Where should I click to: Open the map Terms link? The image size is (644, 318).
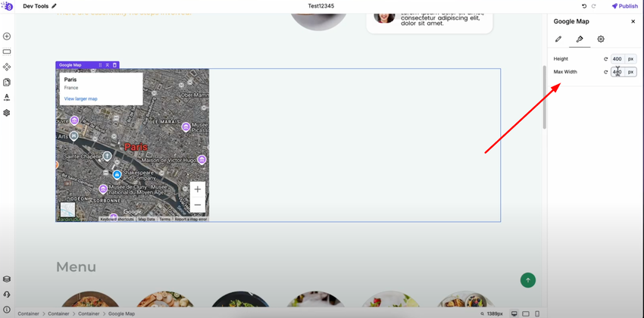click(x=164, y=219)
